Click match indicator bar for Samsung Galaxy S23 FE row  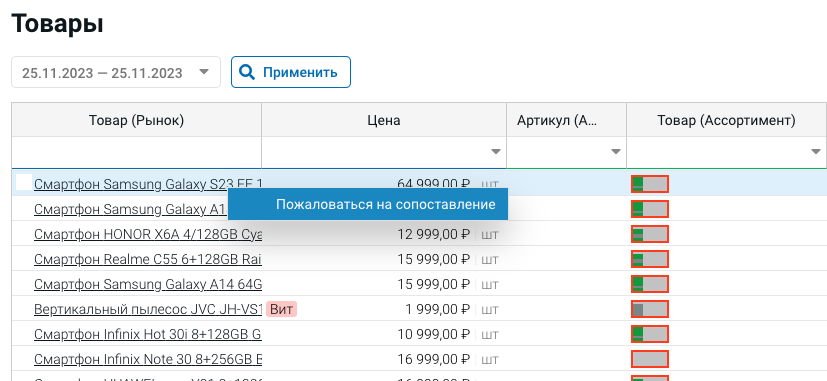click(650, 184)
